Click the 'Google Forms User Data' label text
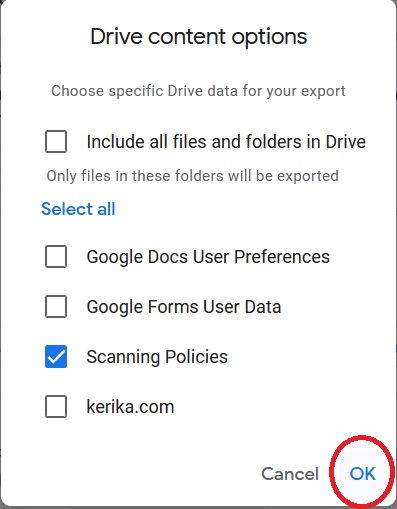The image size is (397, 509). [x=184, y=307]
